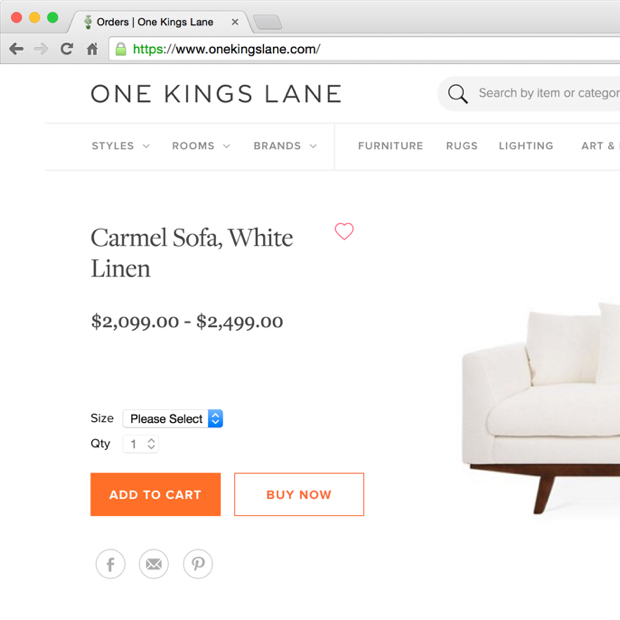Open the Lighting category
The image size is (620, 620).
click(x=525, y=146)
